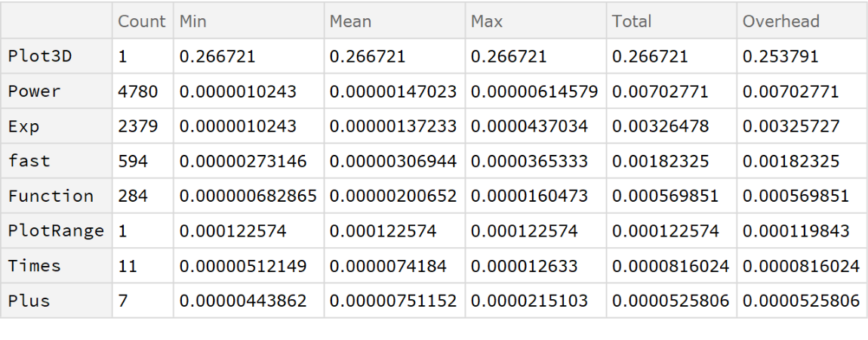Image resolution: width=868 pixels, height=340 pixels.
Task: Click the Min column header
Action: click(193, 22)
